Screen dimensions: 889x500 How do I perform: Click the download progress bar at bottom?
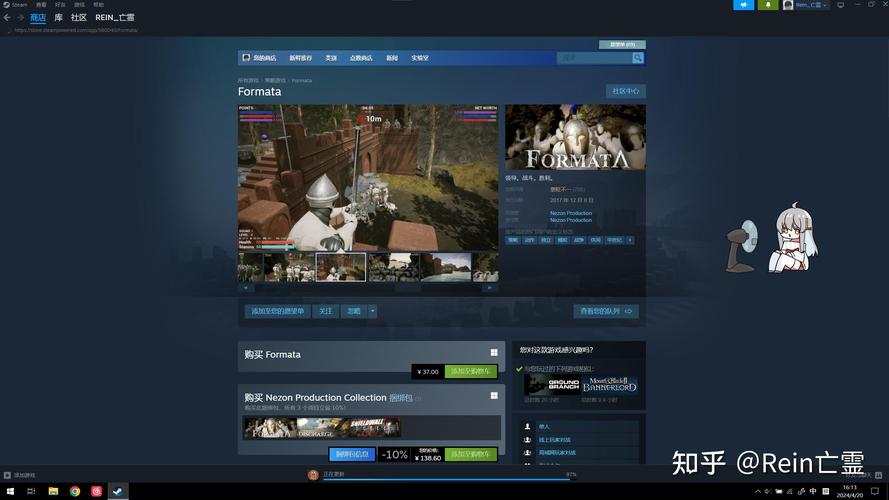(450, 478)
